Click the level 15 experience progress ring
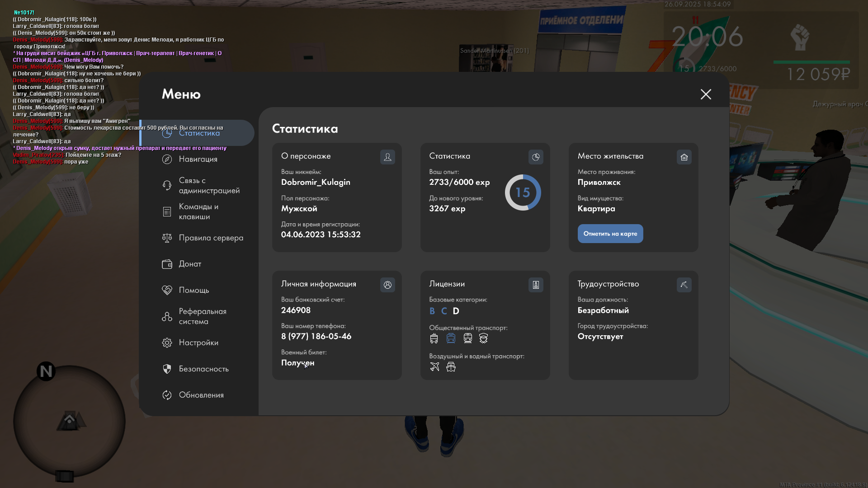 (523, 192)
